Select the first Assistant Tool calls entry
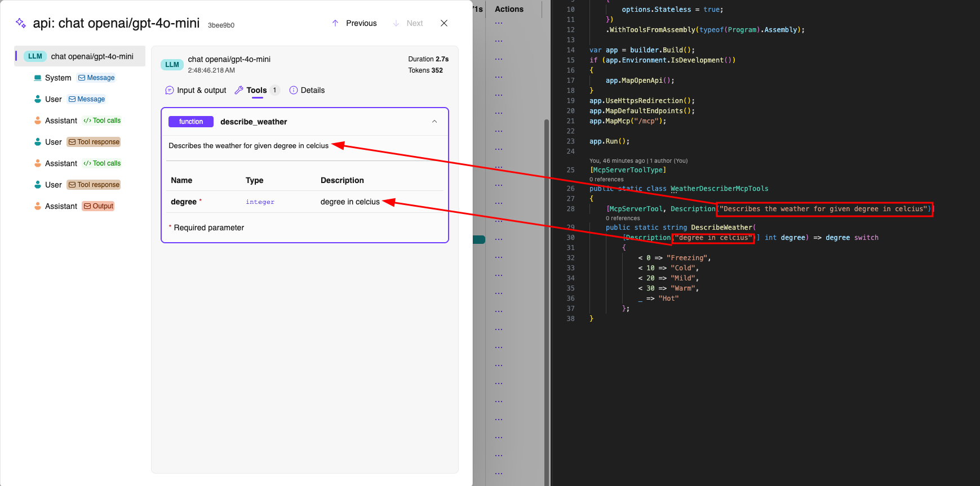The height and width of the screenshot is (486, 980). click(x=102, y=121)
